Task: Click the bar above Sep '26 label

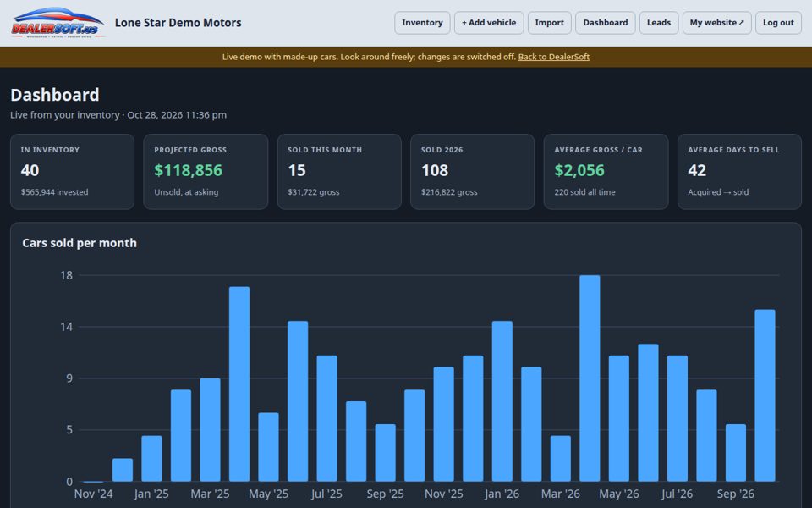Action: [736, 453]
